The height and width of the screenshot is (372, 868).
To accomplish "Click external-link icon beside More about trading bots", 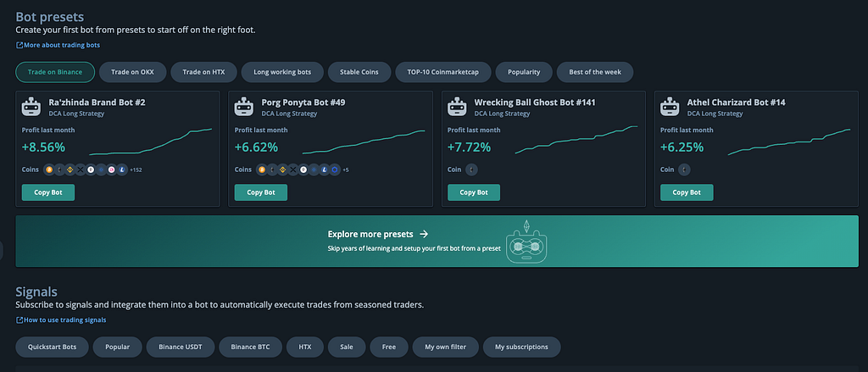I will (x=19, y=45).
